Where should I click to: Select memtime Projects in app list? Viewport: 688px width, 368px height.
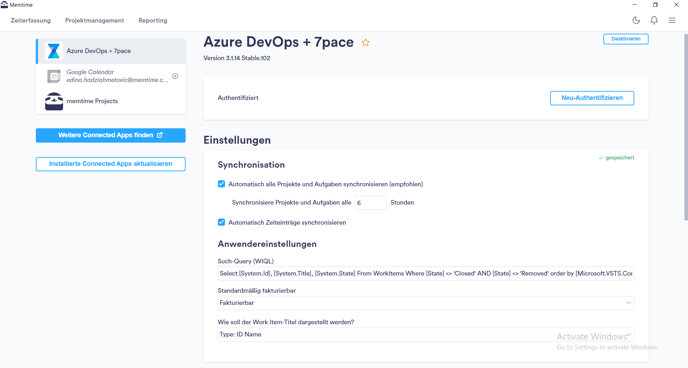coord(111,101)
